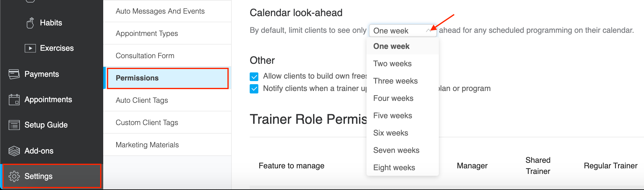Screen dimensions: 644x190
Task: Open the Permissions settings tab
Action: [x=167, y=78]
